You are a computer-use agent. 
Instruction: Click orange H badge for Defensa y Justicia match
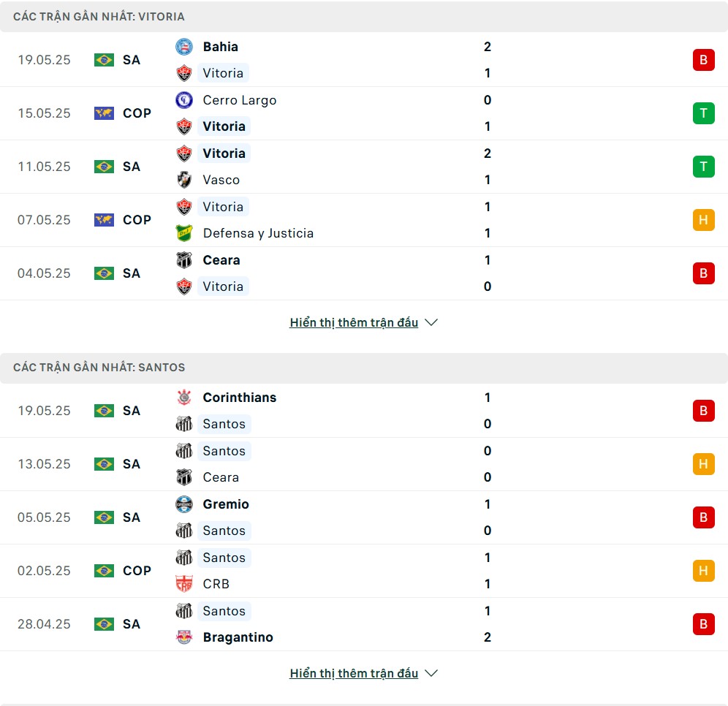(x=703, y=220)
